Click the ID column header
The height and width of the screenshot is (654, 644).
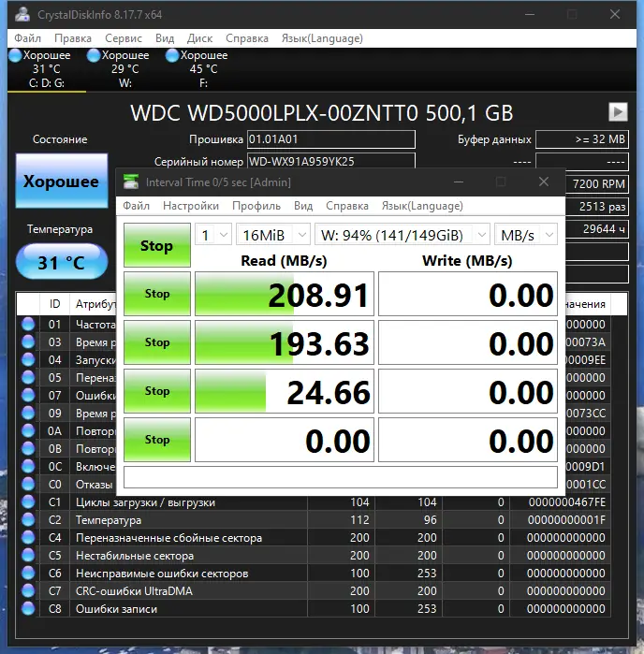[54, 304]
